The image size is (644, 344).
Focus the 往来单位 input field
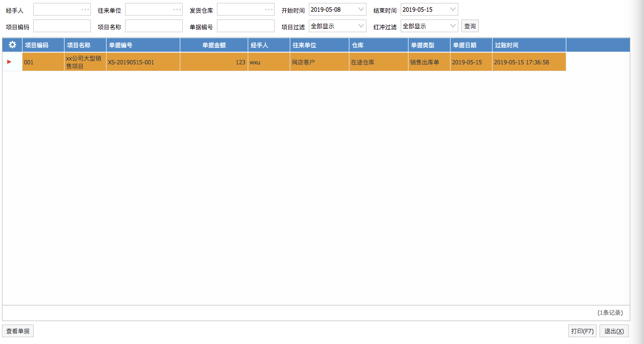click(154, 9)
